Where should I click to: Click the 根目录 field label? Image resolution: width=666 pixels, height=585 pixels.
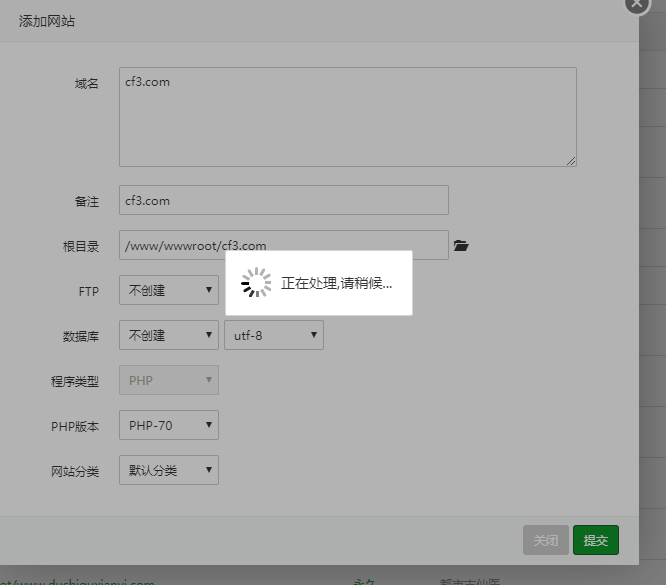coord(81,246)
